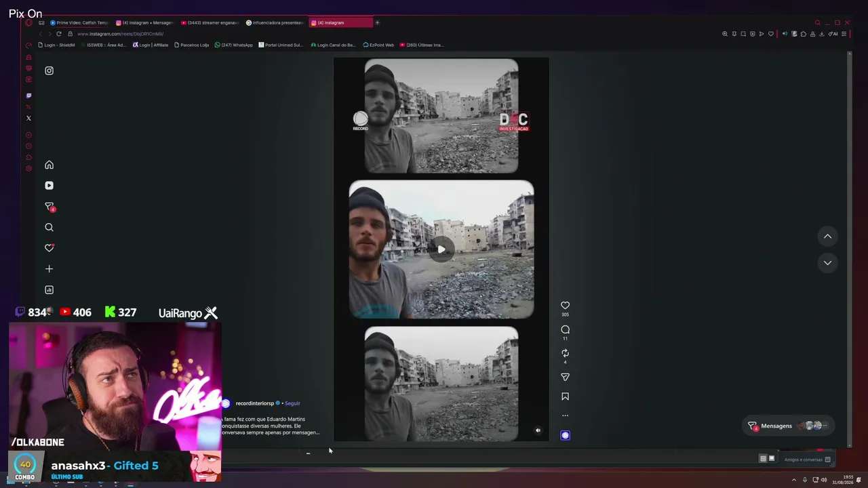This screenshot has height=488, width=868.
Task: Open the Instagram logo home link
Action: pos(49,70)
